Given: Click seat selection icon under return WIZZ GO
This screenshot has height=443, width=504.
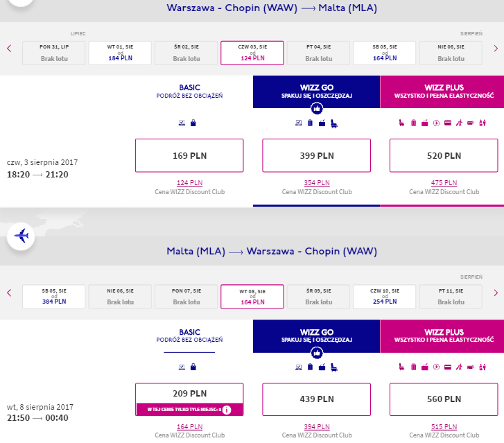Looking at the screenshot, I should click(x=334, y=367).
